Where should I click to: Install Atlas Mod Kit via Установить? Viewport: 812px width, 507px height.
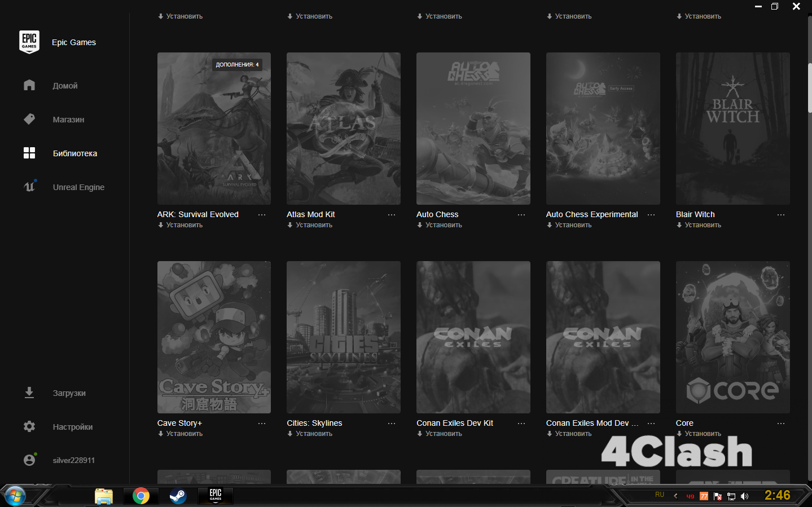point(310,225)
